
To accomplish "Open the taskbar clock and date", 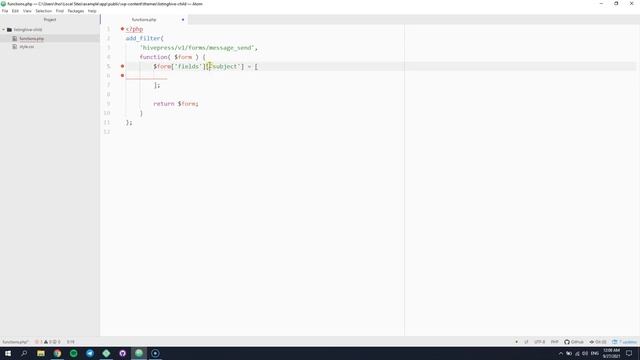I will (611, 353).
